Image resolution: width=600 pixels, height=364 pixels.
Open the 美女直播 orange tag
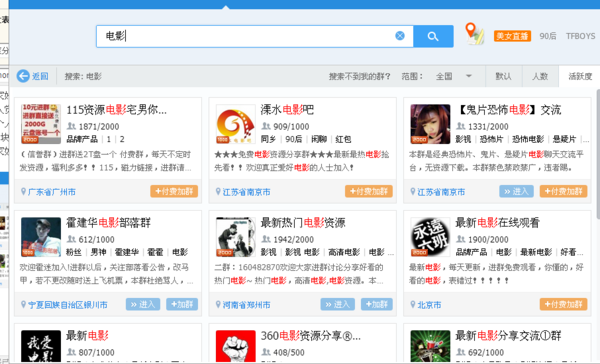point(512,36)
